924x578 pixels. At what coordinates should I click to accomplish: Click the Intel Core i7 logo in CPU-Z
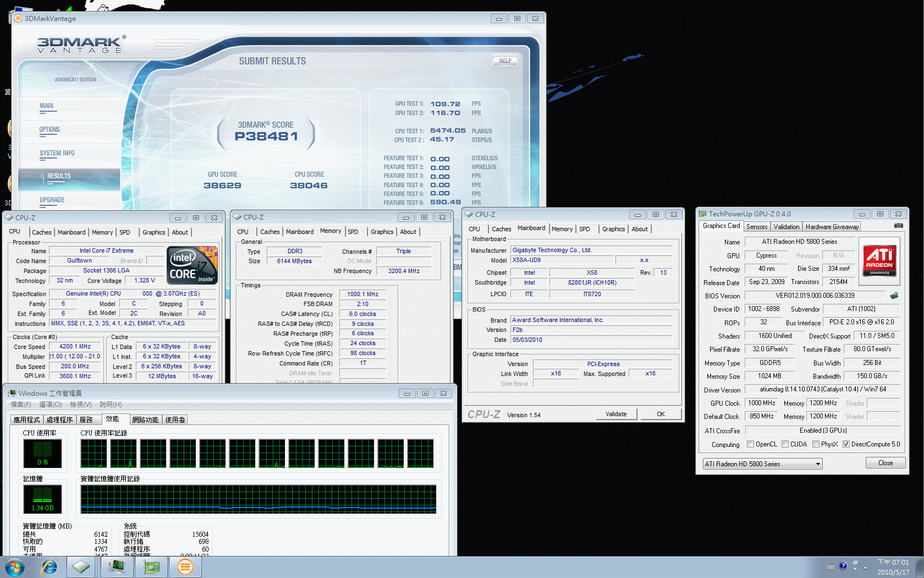192,265
